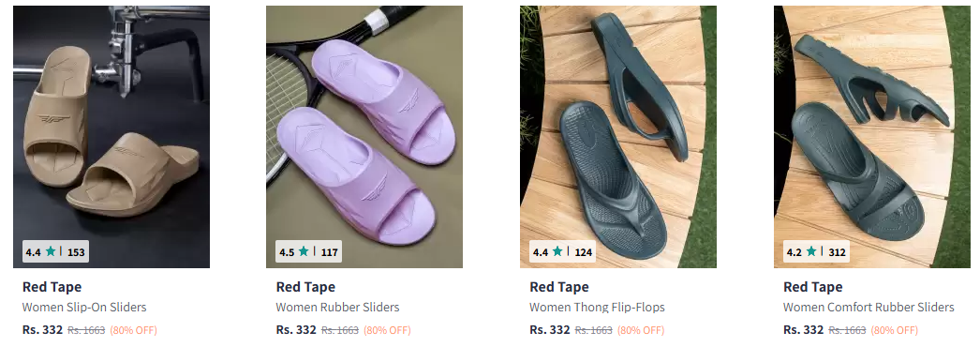This screenshot has width=980, height=362.
Task: Click the Red Tape brand above Slip-On Sliders
Action: [x=52, y=287]
